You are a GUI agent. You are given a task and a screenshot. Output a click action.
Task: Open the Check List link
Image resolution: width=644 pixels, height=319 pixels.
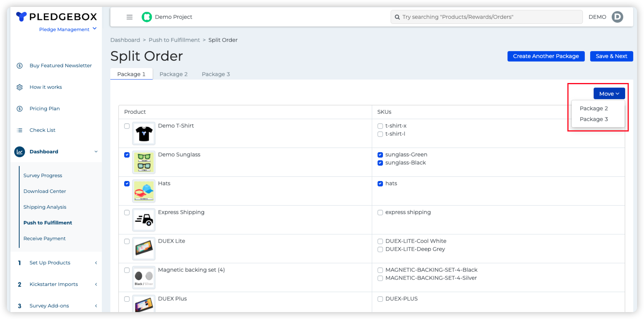[42, 130]
